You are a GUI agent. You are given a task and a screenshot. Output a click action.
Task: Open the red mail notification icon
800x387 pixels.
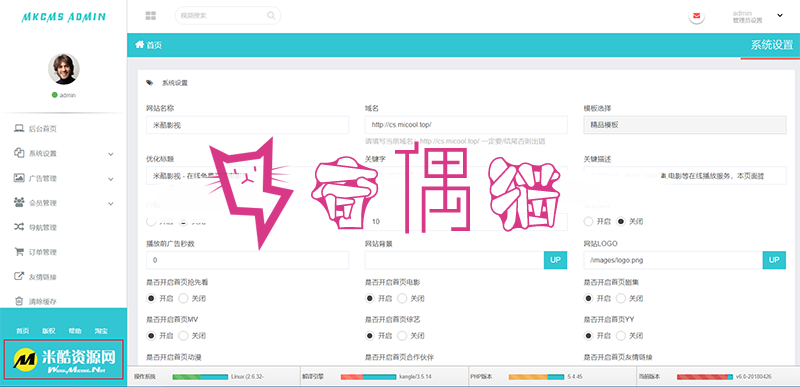(x=696, y=16)
